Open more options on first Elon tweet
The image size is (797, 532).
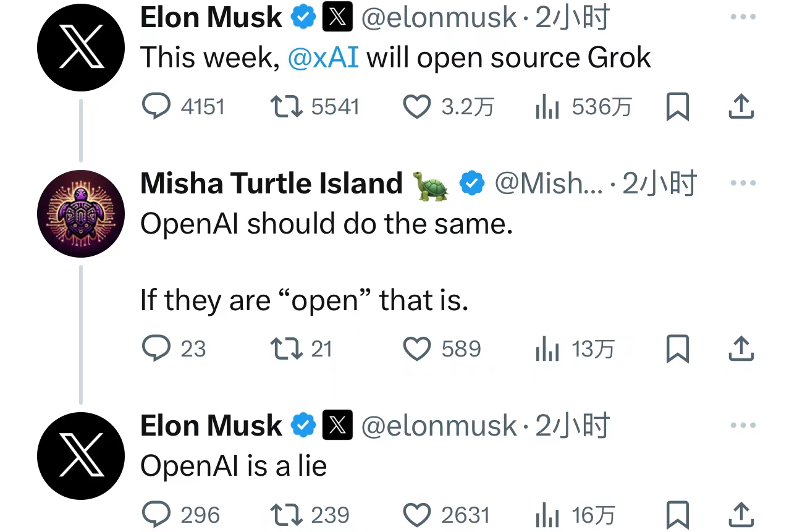(x=743, y=17)
